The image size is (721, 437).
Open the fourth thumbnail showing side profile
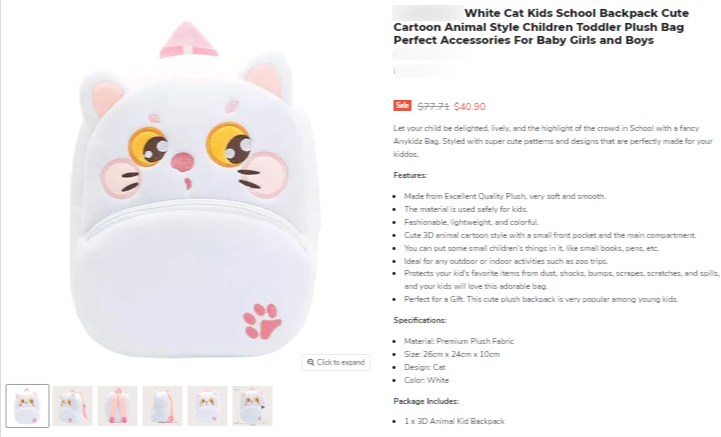162,406
